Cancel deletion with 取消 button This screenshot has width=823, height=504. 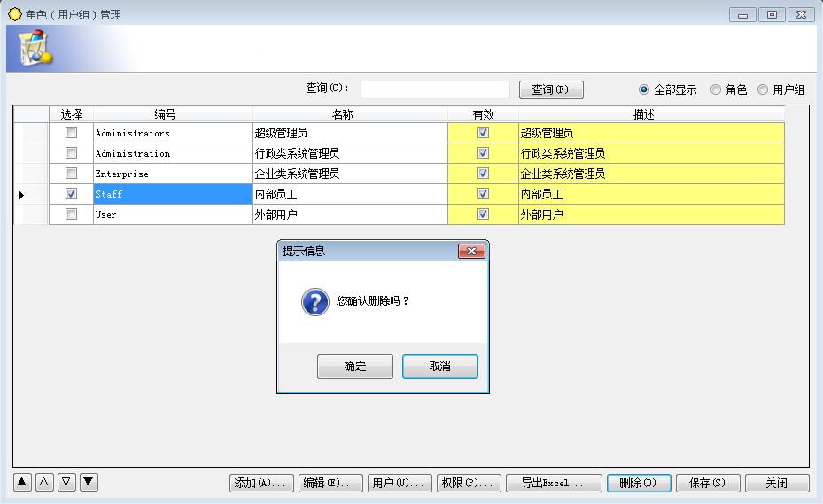[439, 367]
